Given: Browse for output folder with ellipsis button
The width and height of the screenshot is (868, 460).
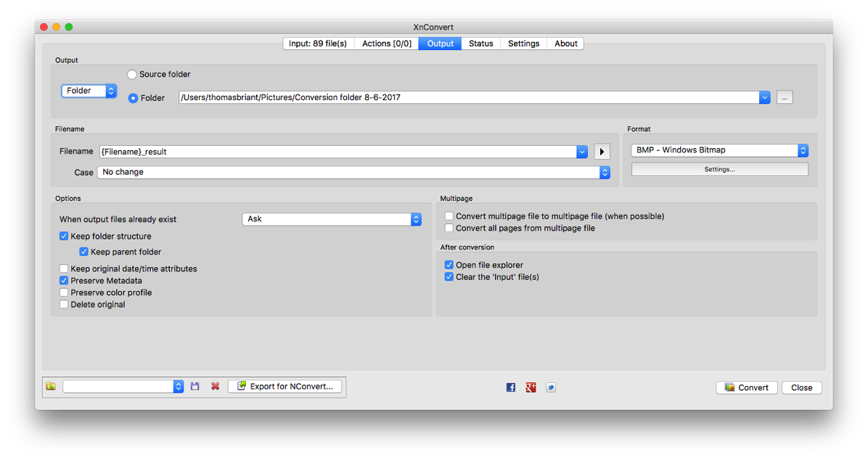Looking at the screenshot, I should point(785,97).
